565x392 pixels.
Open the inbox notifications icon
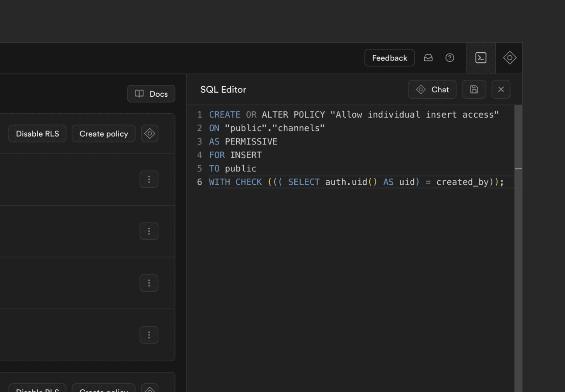click(428, 58)
